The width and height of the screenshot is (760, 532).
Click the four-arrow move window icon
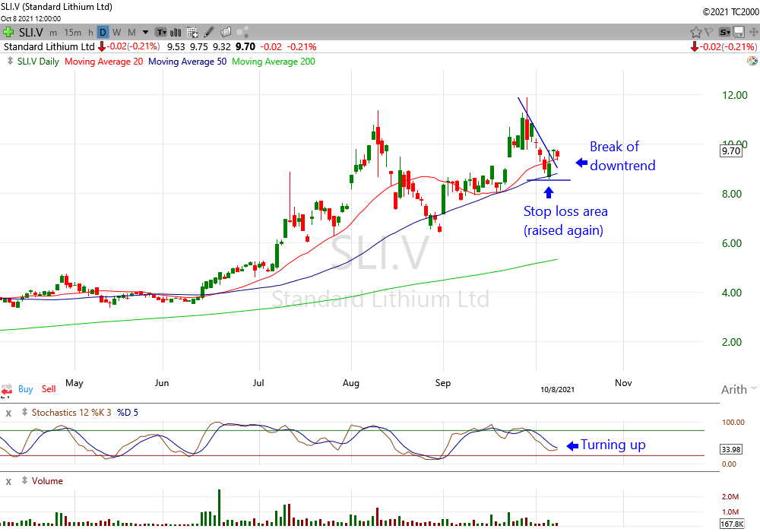click(754, 33)
